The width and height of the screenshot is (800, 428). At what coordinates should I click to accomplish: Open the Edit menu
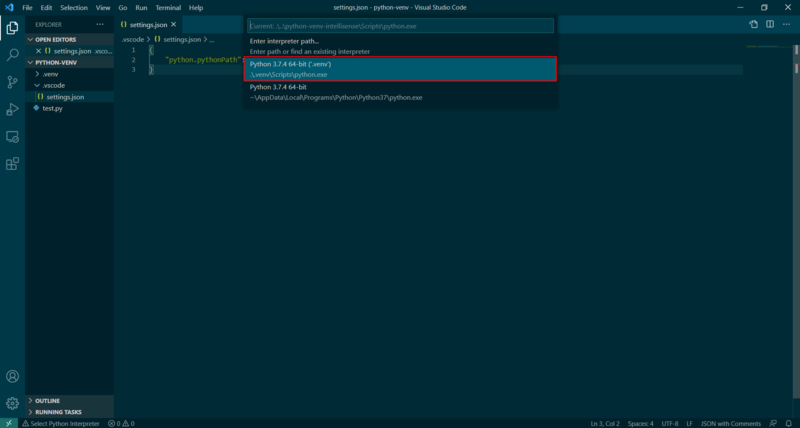coord(46,8)
